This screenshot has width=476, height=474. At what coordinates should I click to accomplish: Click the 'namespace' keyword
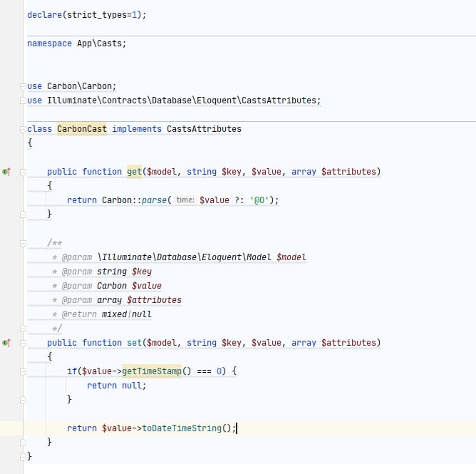point(49,43)
